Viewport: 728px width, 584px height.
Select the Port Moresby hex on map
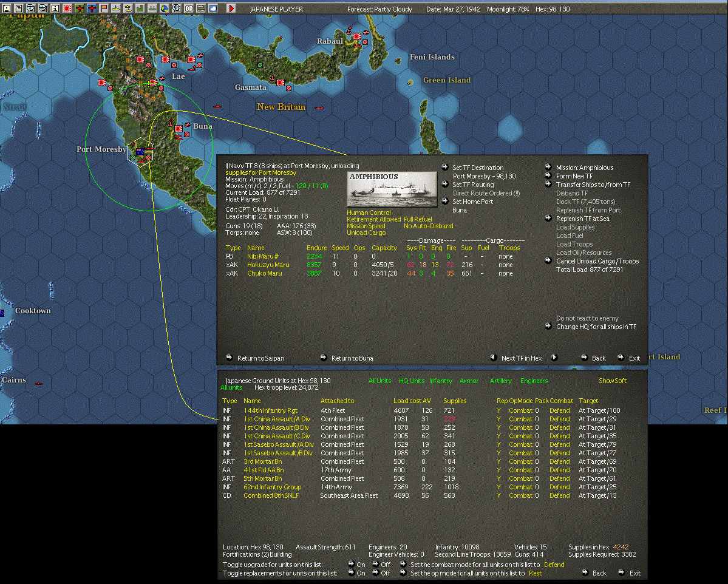tap(140, 152)
